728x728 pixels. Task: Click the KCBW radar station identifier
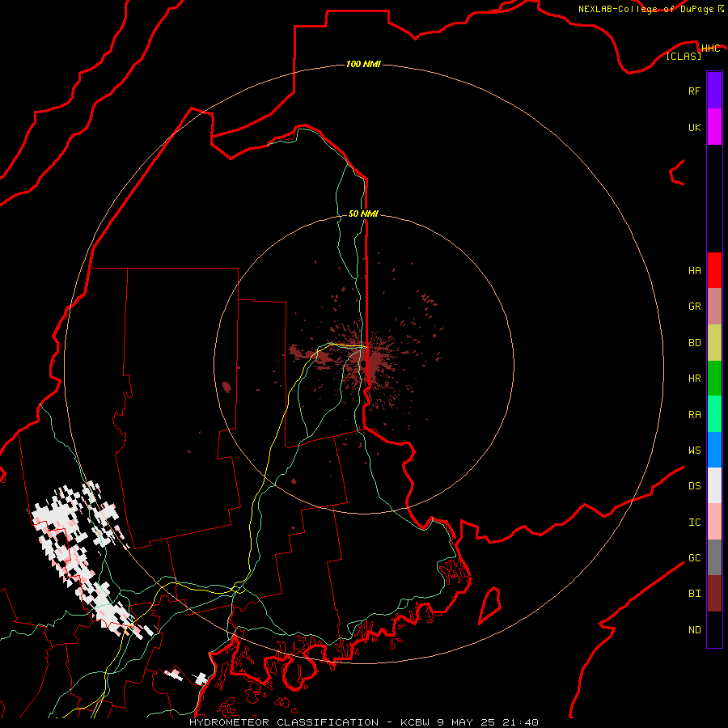tap(416, 722)
